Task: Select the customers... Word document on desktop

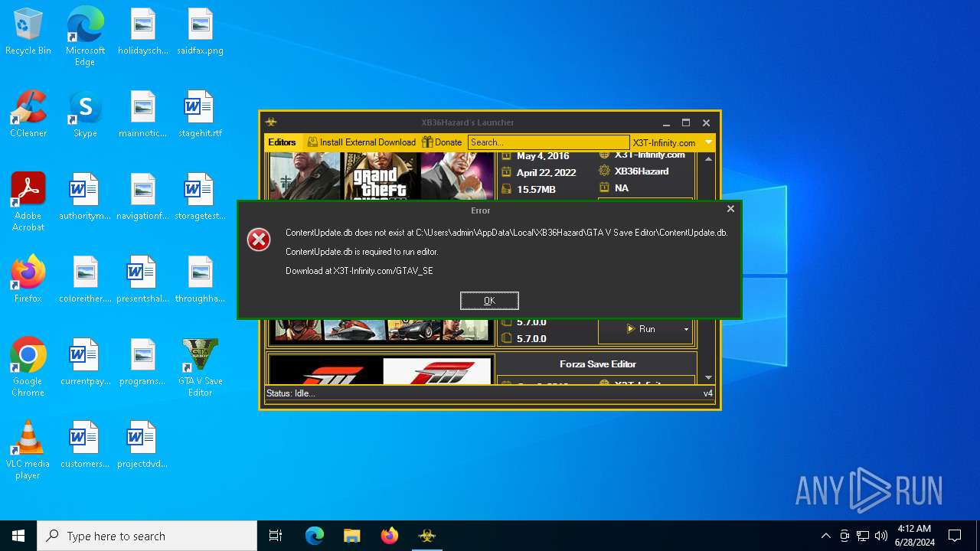Action: 85,445
